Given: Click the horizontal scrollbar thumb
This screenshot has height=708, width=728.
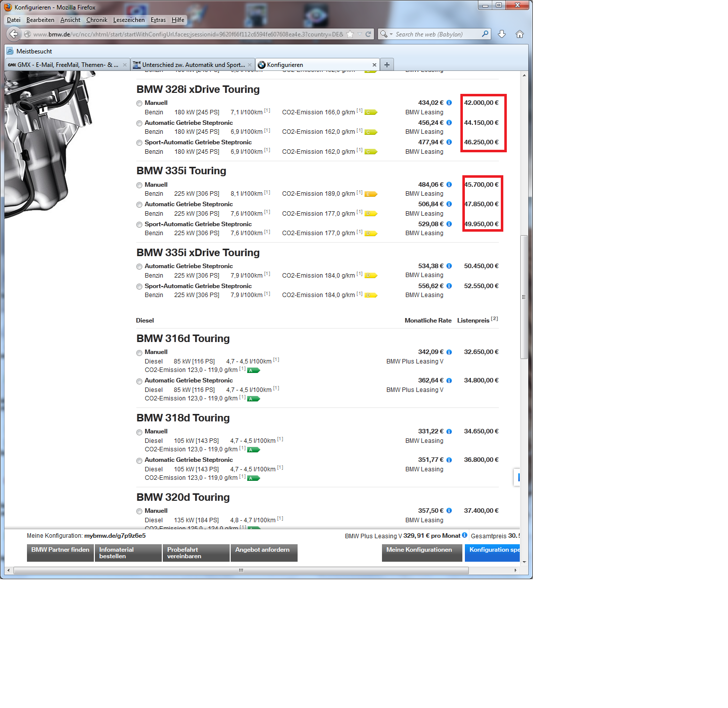Looking at the screenshot, I should (x=241, y=570).
